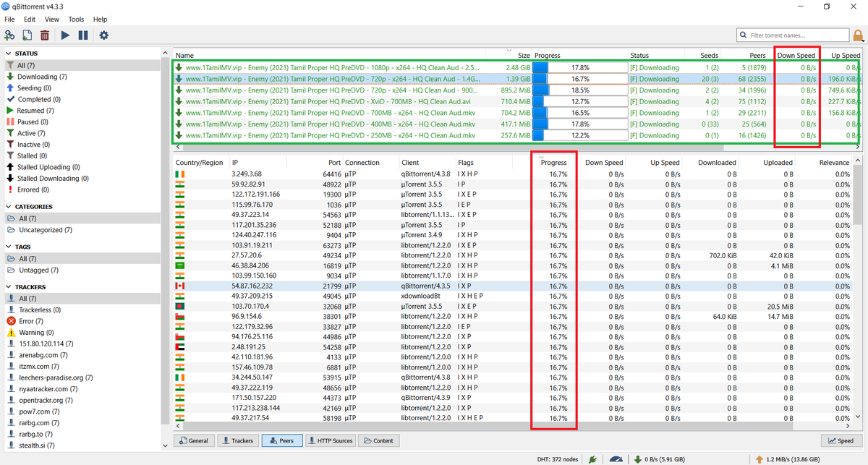The height and width of the screenshot is (465, 868).
Task: Select the 1080p 2.48 GiB Enemy torrent row
Action: [517, 67]
